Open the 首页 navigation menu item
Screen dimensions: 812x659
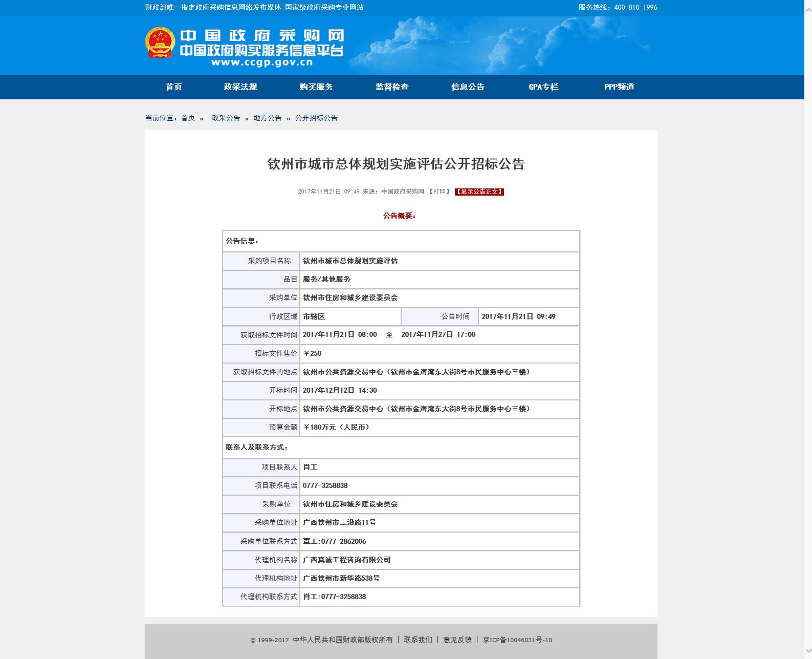(x=174, y=87)
